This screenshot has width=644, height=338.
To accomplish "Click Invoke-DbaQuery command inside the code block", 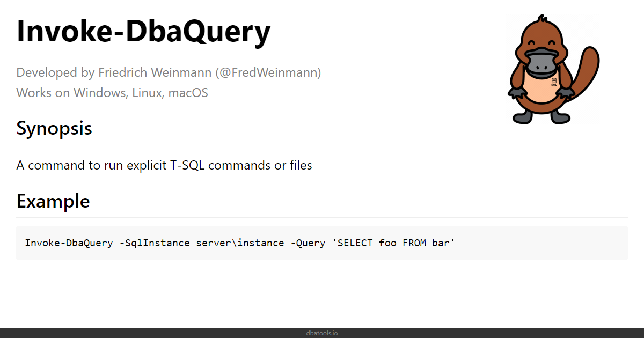I will click(69, 243).
